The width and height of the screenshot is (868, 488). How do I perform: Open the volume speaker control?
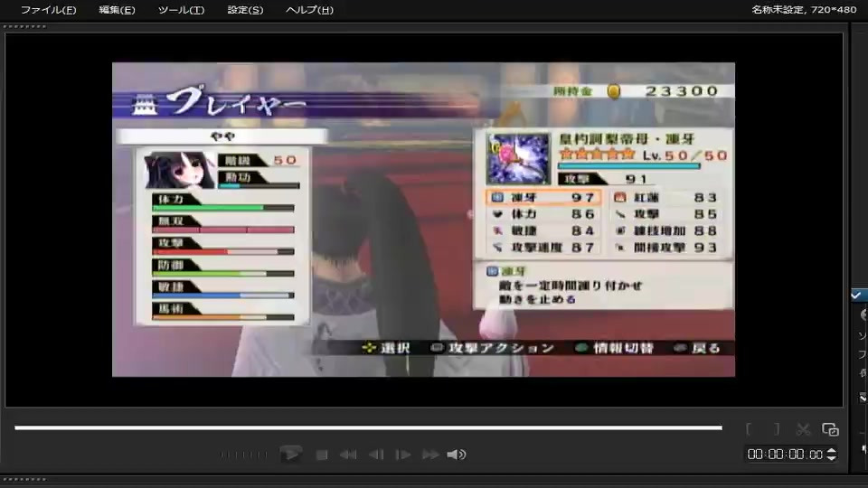pyautogui.click(x=457, y=455)
